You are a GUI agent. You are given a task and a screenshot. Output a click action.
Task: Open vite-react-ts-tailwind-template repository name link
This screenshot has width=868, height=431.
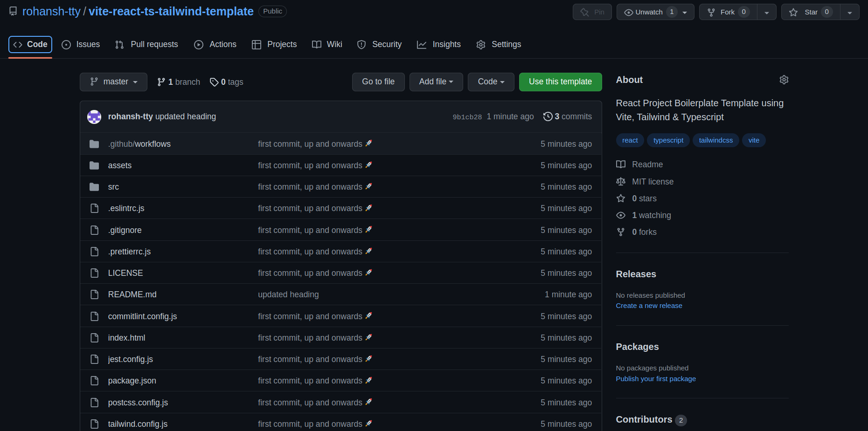coord(171,11)
